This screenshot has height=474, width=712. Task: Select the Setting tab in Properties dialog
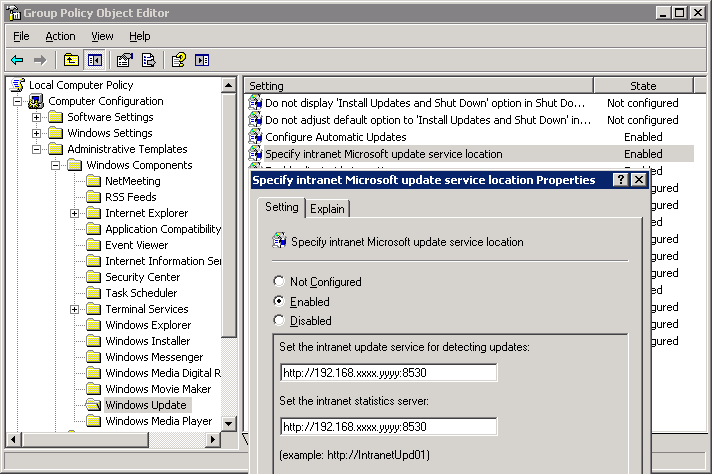[282, 207]
